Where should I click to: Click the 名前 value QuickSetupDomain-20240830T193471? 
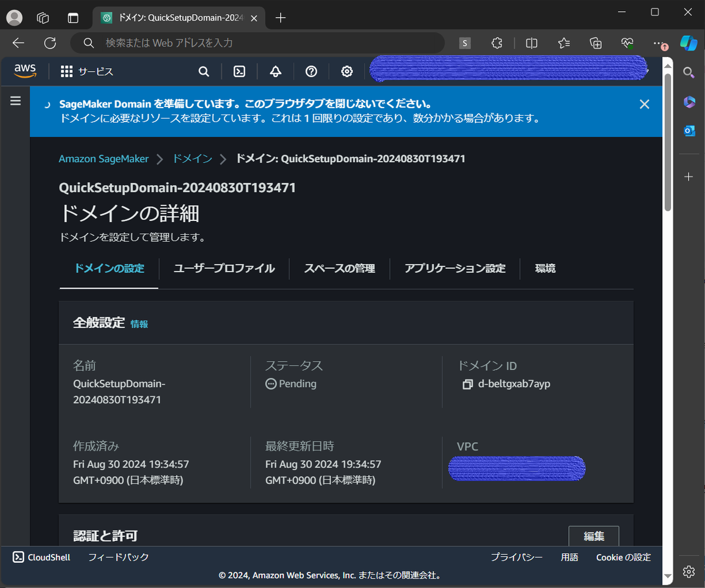pyautogui.click(x=119, y=392)
